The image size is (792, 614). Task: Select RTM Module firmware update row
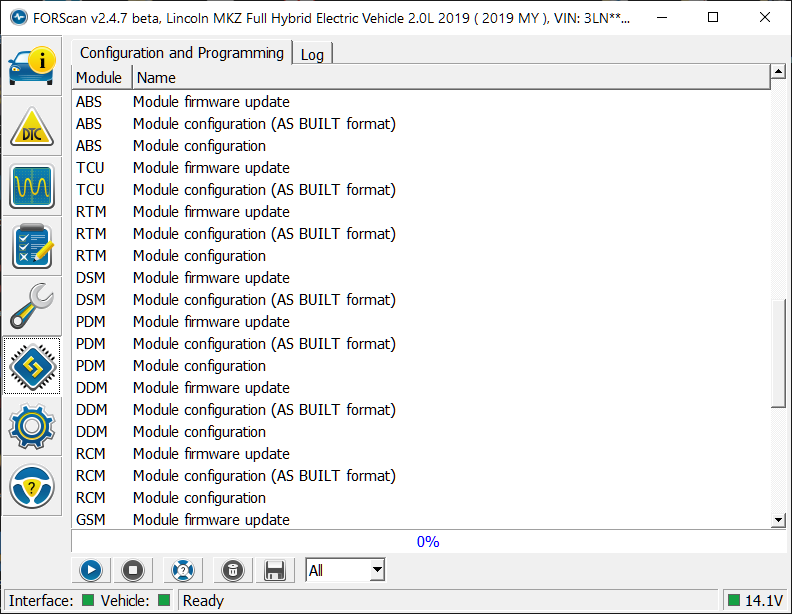click(x=421, y=212)
